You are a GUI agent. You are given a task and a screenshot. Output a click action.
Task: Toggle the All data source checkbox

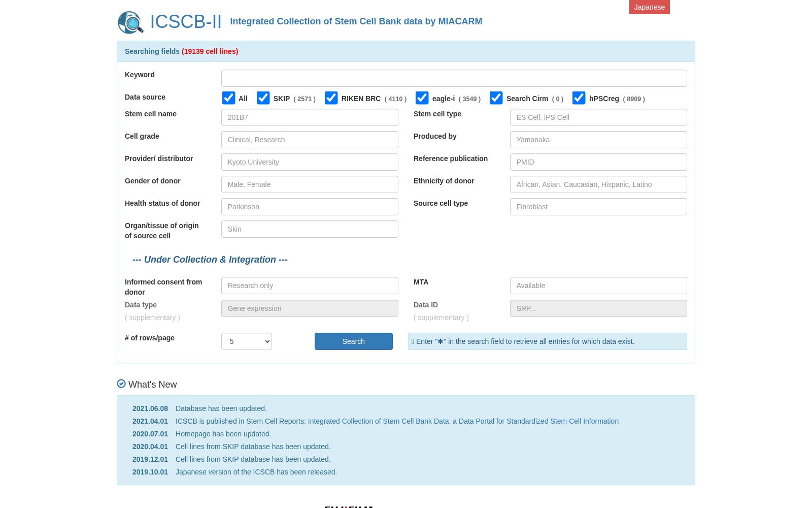pos(228,98)
